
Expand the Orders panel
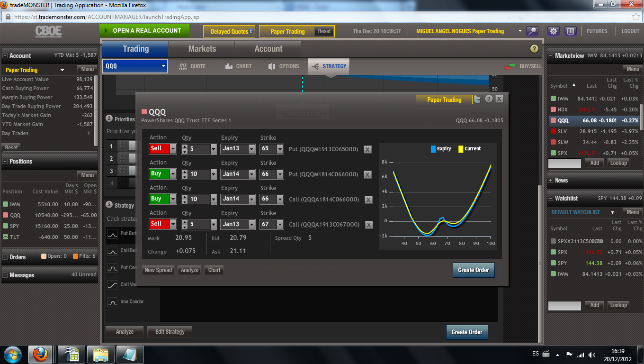[x=5, y=257]
